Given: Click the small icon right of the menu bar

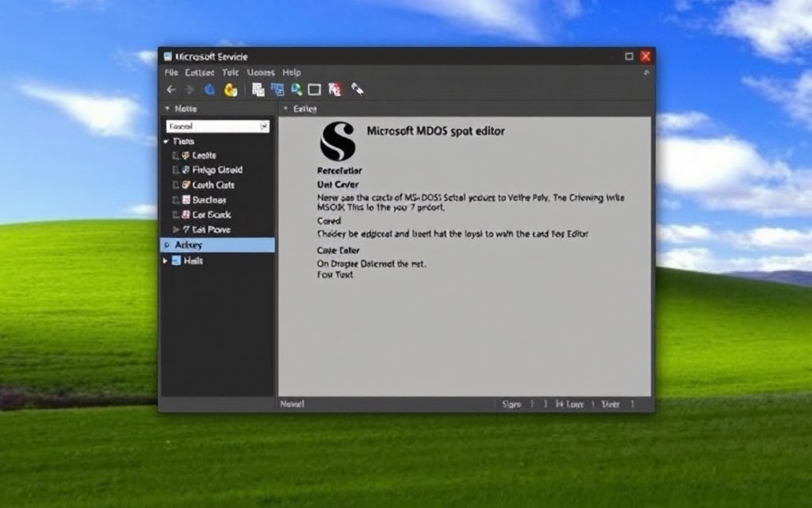Looking at the screenshot, I should pyautogui.click(x=646, y=72).
